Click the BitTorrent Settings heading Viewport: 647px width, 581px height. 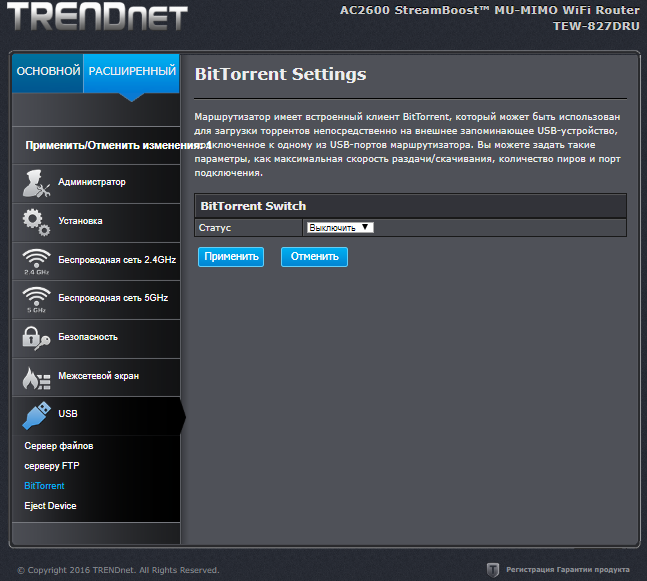280,75
